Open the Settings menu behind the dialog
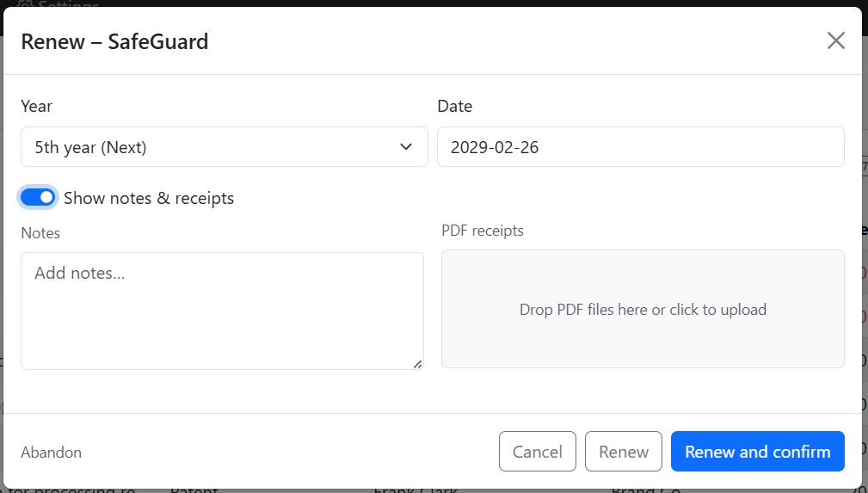868x493 pixels. pos(60,4)
